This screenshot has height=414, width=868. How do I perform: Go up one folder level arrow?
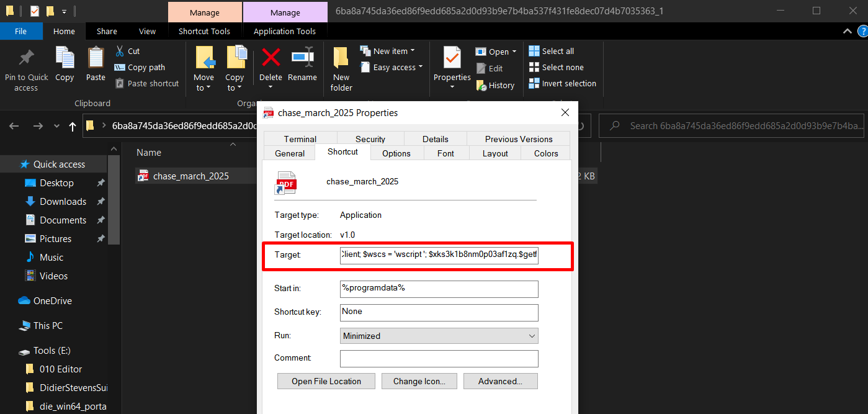coord(73,125)
